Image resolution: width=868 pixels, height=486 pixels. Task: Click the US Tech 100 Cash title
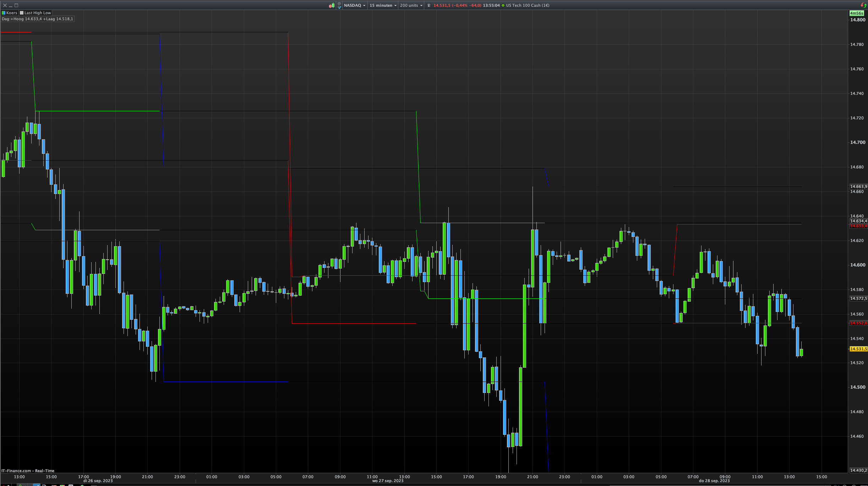(528, 5)
